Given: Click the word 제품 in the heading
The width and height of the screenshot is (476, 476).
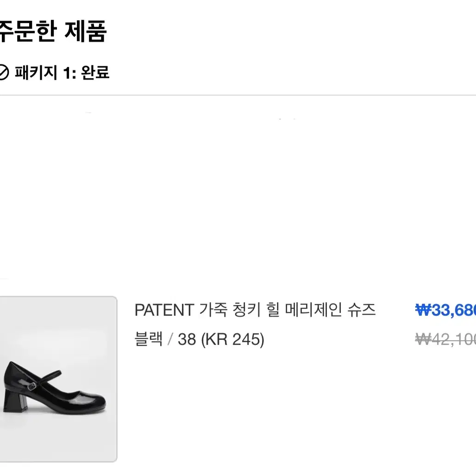Looking at the screenshot, I should [86, 31].
